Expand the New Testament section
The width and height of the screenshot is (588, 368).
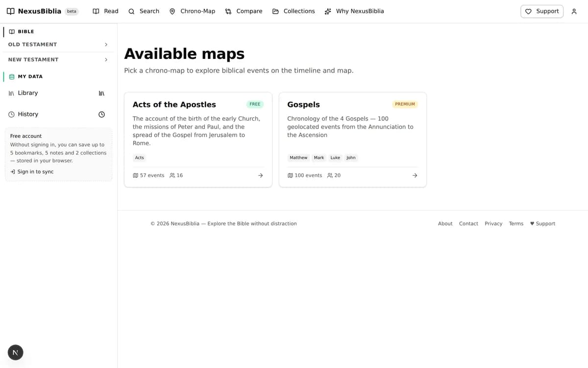point(58,60)
